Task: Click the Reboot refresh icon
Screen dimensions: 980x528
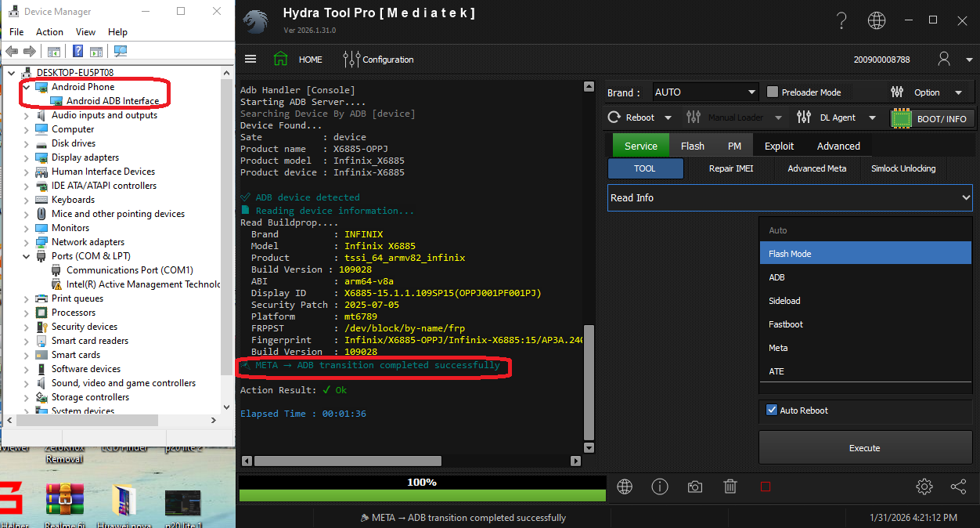Action: 614,118
